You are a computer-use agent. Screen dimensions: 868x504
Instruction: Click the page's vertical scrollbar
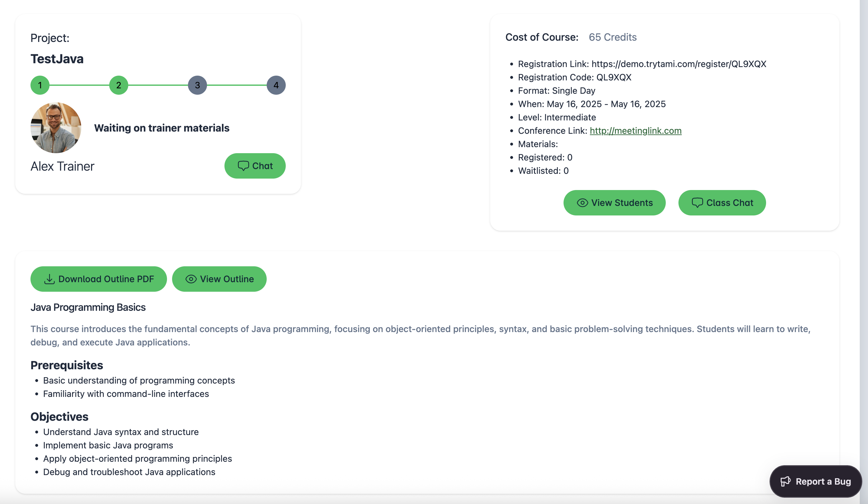coord(864,241)
